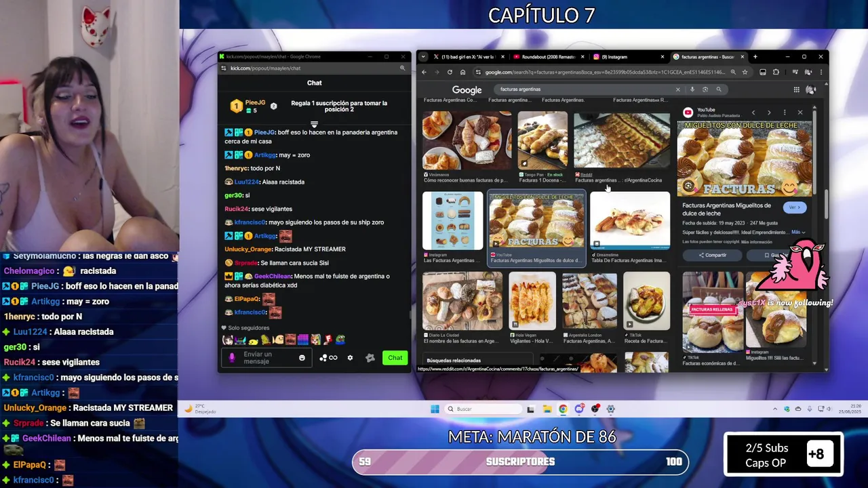Zoom the Kick chat popout address bar
The height and width of the screenshot is (488, 868).
pos(402,68)
